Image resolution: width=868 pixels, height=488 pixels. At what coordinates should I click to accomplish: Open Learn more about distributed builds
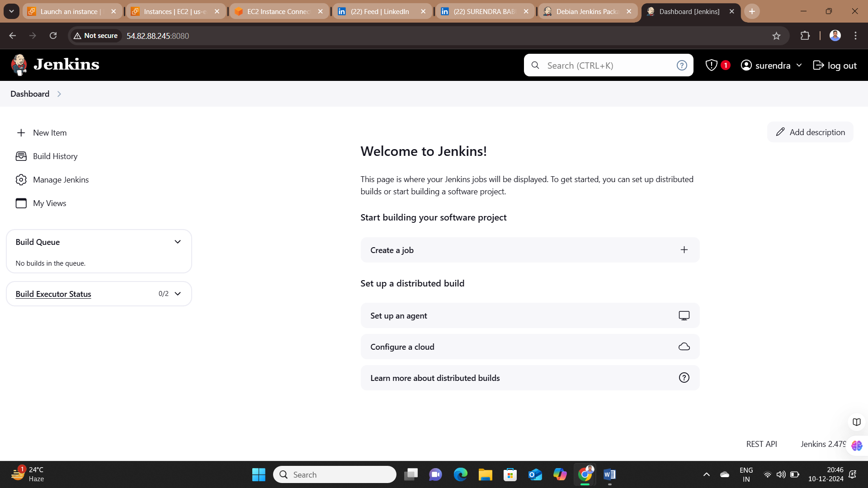(x=530, y=378)
